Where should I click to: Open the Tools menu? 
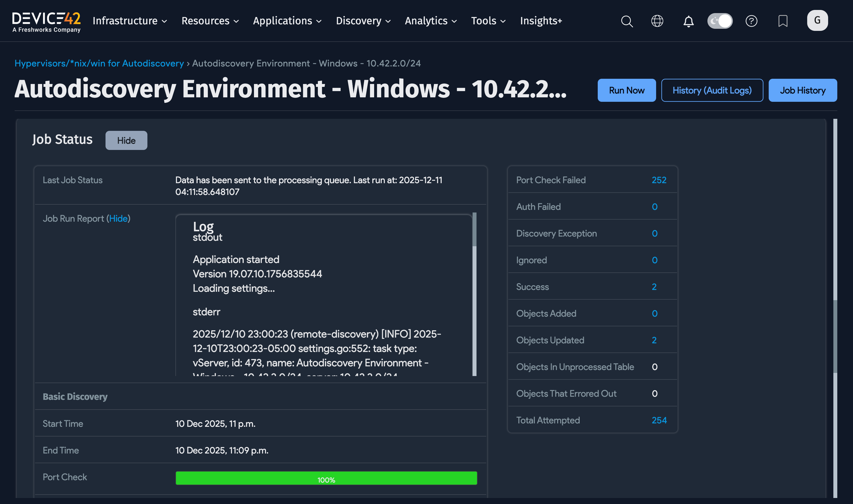488,21
